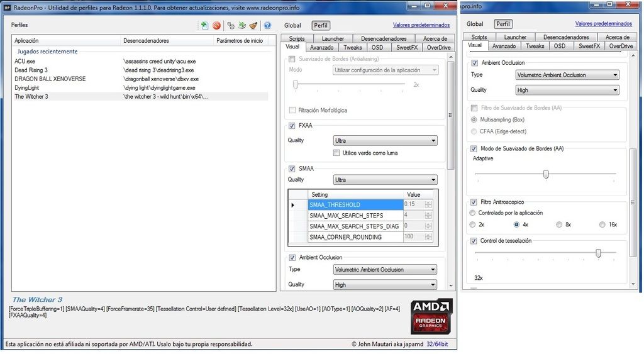
Task: Select the Dead Rising 3 profile
Action: pos(141,70)
